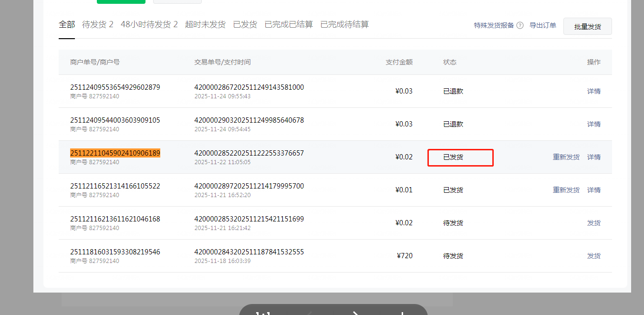The height and width of the screenshot is (315, 644).
Task: Select the 超时未发货 tab
Action: tap(205, 24)
